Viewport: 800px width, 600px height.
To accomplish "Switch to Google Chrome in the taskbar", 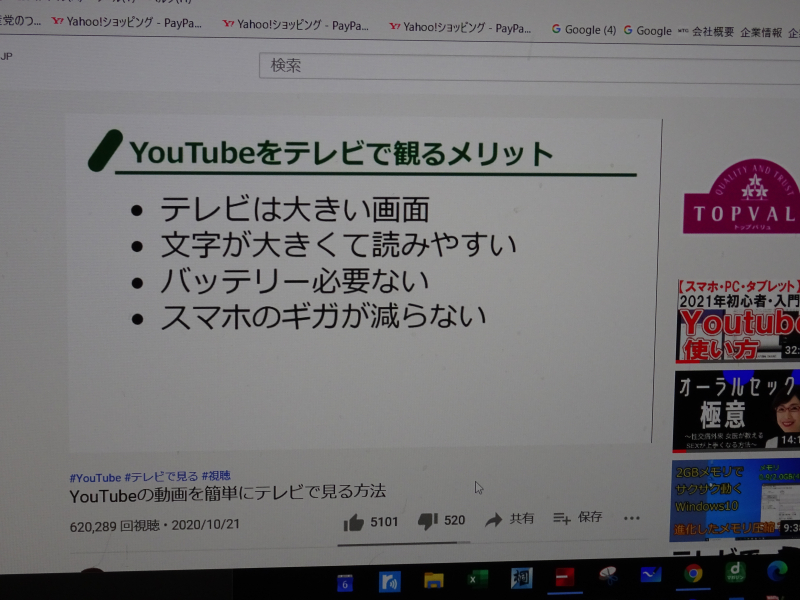I will tap(693, 573).
